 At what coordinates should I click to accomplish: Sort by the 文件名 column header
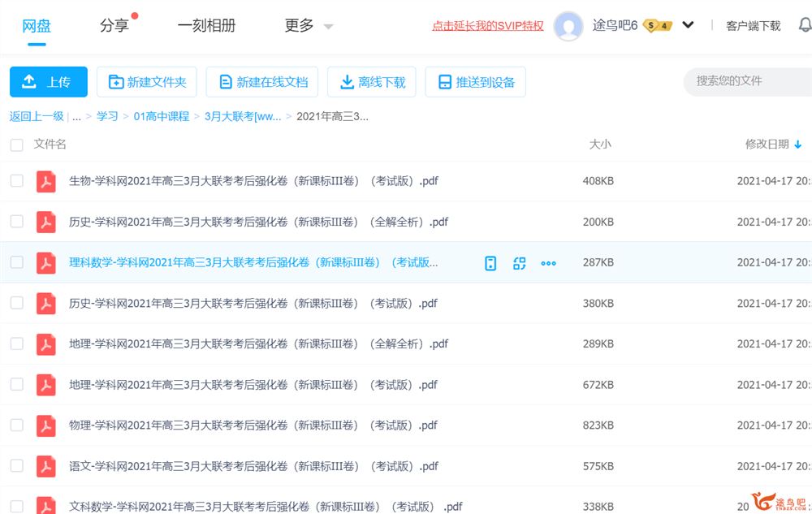[x=50, y=145]
